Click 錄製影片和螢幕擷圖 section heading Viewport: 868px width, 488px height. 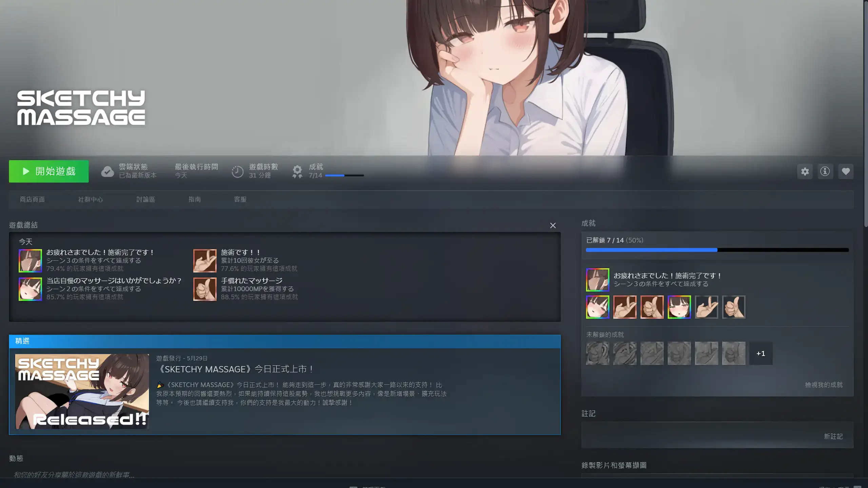(x=614, y=465)
